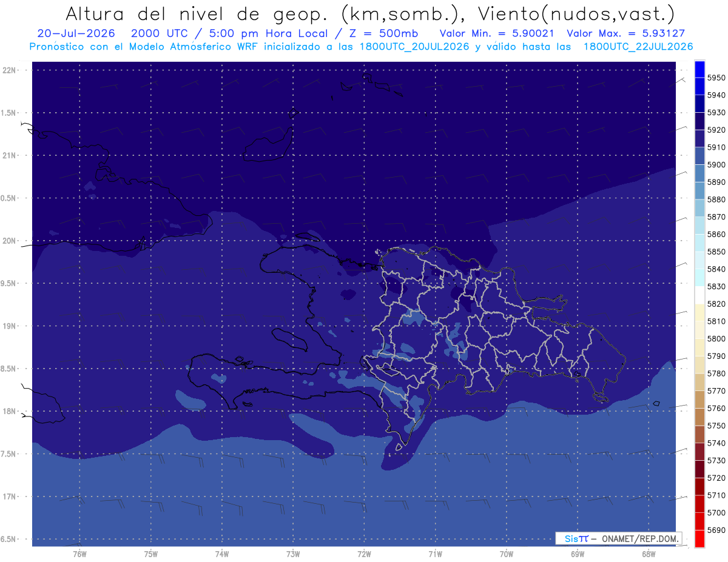Click the "Valor Max. = 5.93127" readout
728x562 pixels.
click(x=626, y=33)
